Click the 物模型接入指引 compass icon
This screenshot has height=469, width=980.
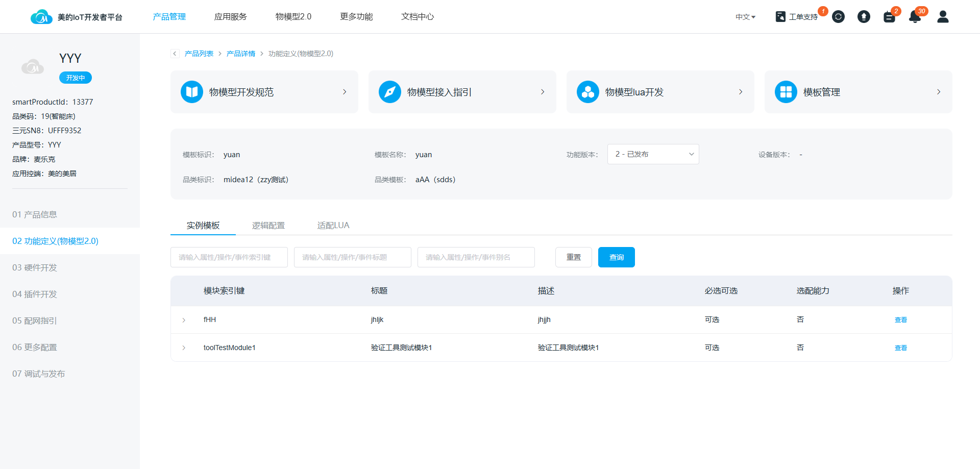pos(390,92)
